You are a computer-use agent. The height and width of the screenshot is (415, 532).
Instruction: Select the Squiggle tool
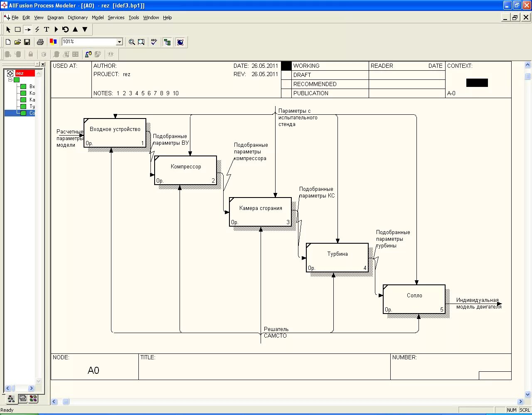(37, 30)
